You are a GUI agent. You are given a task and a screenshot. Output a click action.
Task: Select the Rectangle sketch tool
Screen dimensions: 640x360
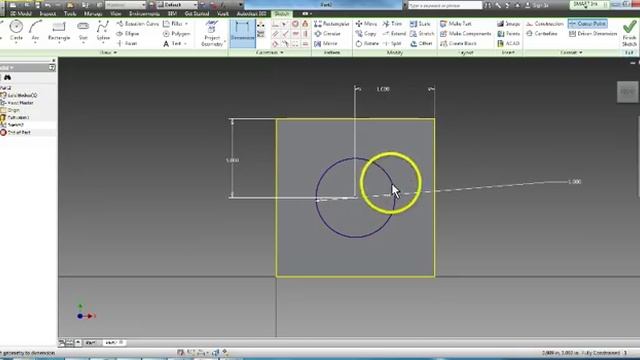point(59,31)
